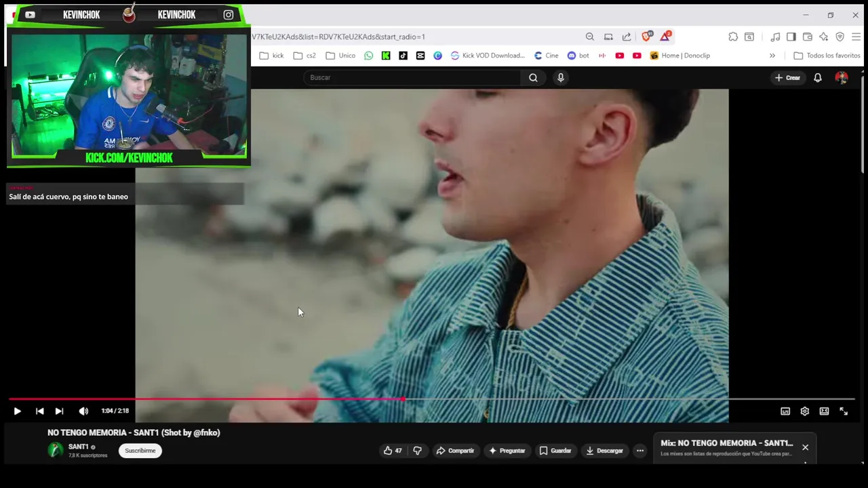
Task: Click the YouTube search magnifier button
Action: click(x=533, y=77)
